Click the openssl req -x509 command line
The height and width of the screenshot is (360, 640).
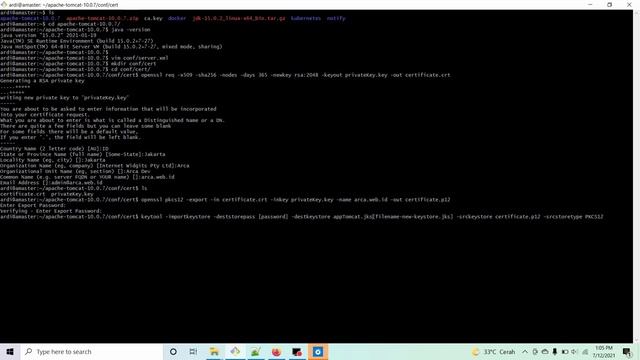click(x=225, y=75)
